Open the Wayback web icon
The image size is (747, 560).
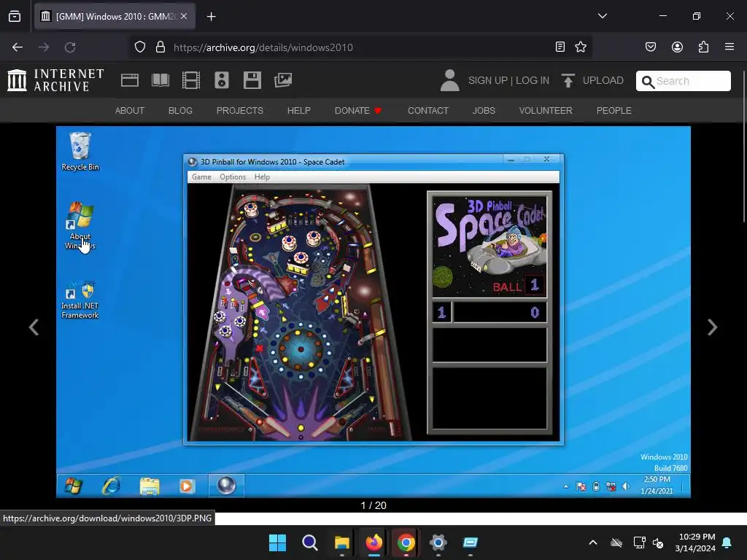130,80
